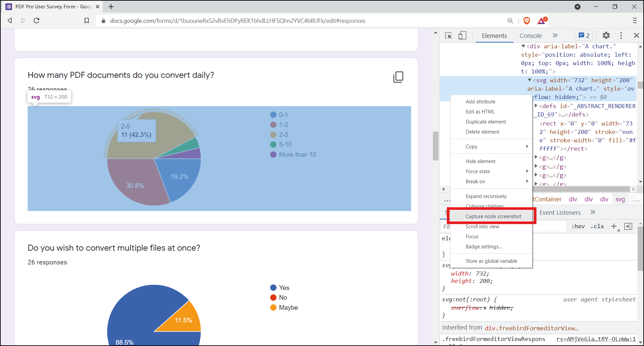This screenshot has width=644, height=346.
Task: Show more styles pane tabs chevron
Action: pos(593,212)
